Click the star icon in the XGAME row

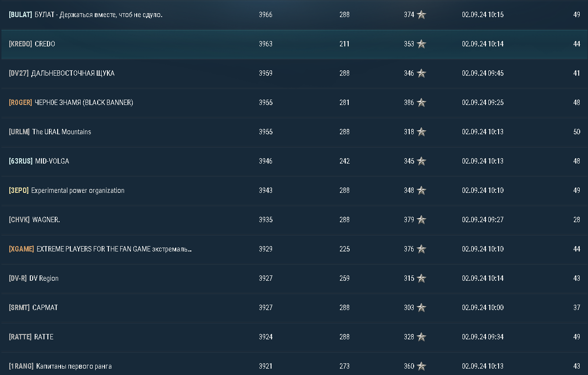[x=421, y=249]
